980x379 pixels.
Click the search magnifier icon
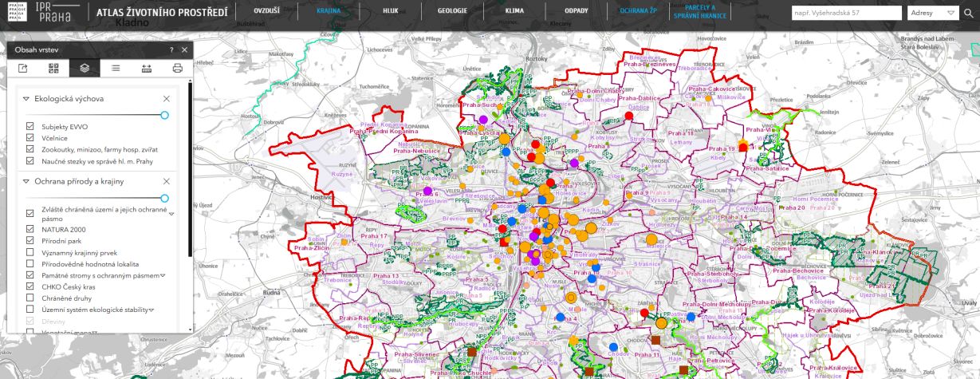tap(968, 13)
